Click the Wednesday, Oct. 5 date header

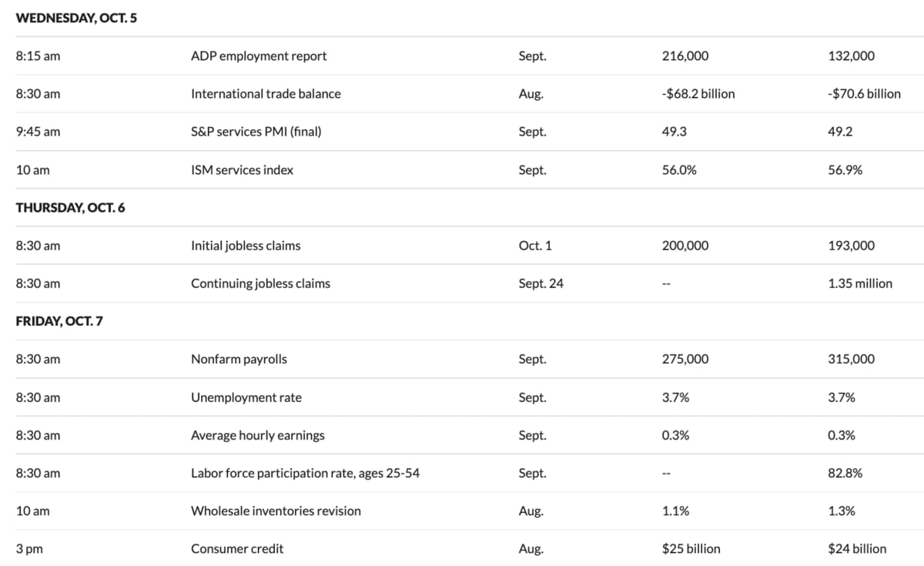tap(76, 18)
